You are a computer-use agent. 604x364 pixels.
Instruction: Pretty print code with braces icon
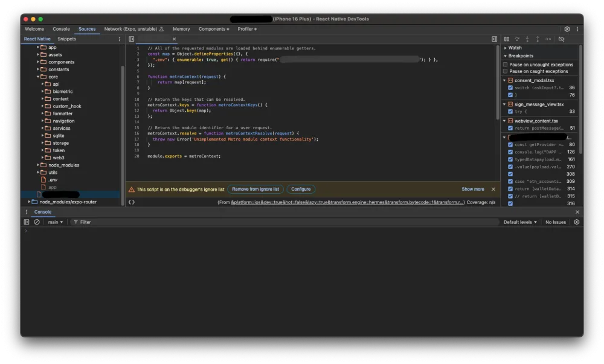pyautogui.click(x=131, y=202)
